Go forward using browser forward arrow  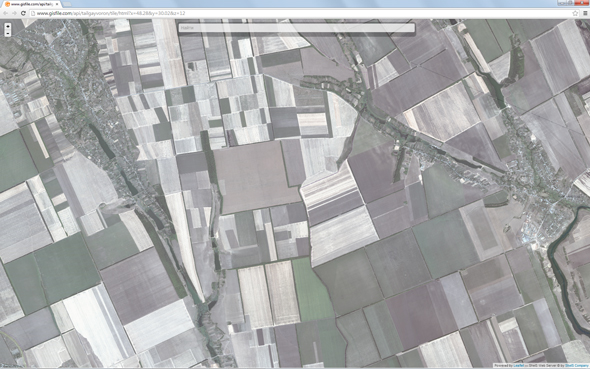point(14,13)
